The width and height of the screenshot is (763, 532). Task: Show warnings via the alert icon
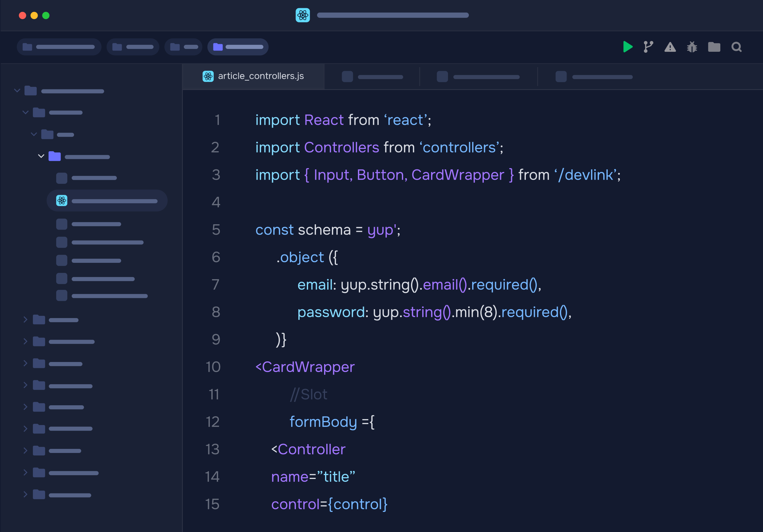pyautogui.click(x=670, y=47)
